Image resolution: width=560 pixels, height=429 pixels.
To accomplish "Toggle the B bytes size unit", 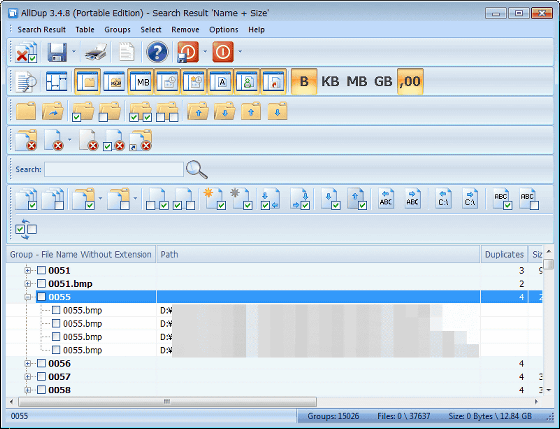I will (304, 82).
